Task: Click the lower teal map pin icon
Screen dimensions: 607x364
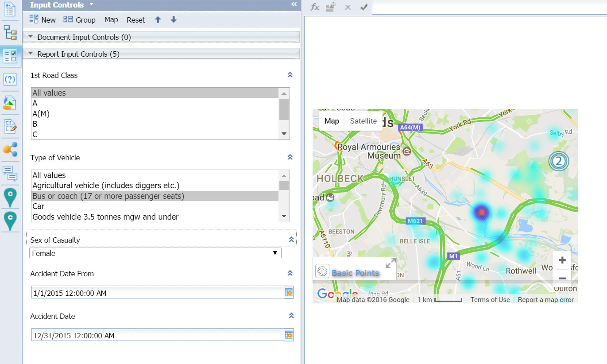Action: tap(10, 221)
